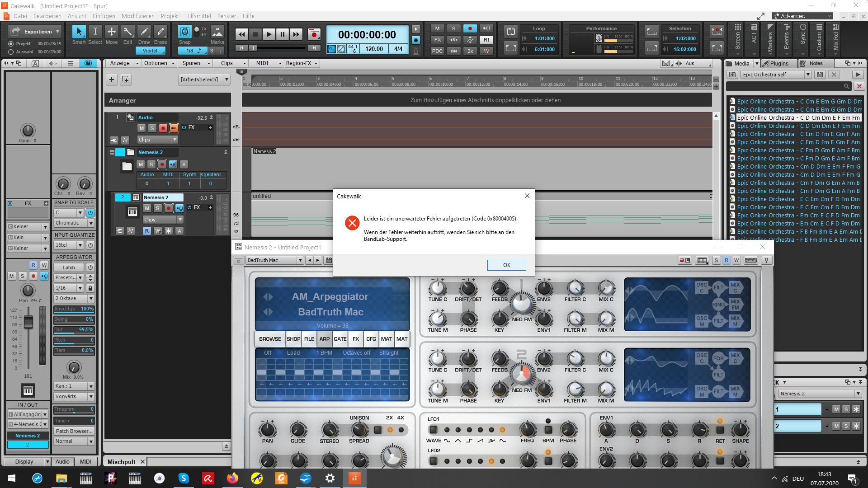
Task: Mute the Audio track 1
Action: tap(141, 128)
